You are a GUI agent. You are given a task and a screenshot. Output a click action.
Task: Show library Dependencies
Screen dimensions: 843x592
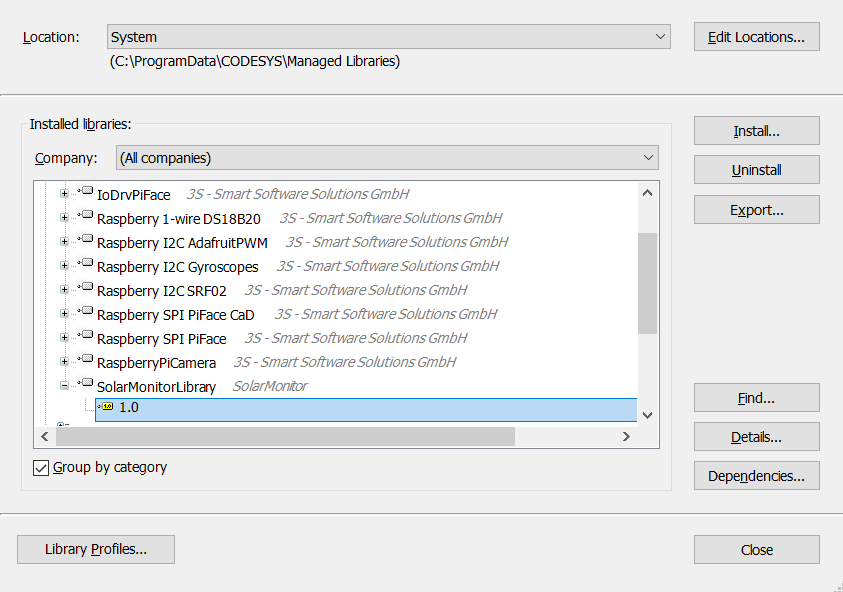(x=756, y=476)
